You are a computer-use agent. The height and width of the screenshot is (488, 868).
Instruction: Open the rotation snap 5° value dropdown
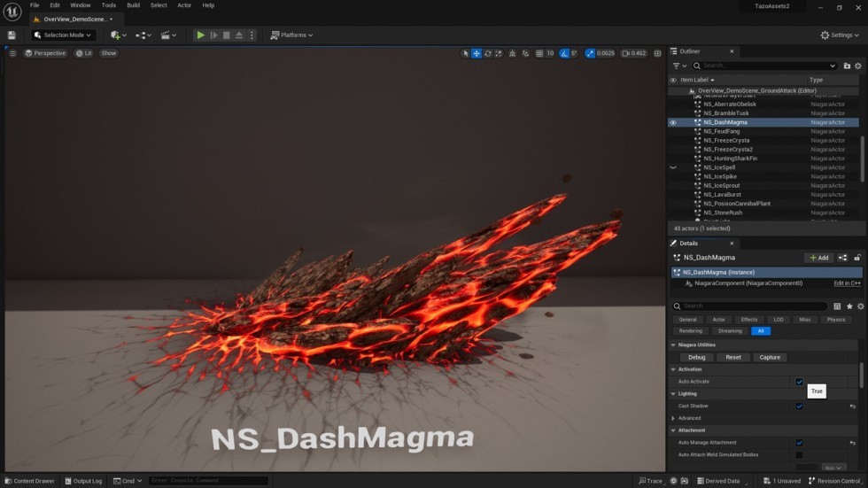pos(574,53)
